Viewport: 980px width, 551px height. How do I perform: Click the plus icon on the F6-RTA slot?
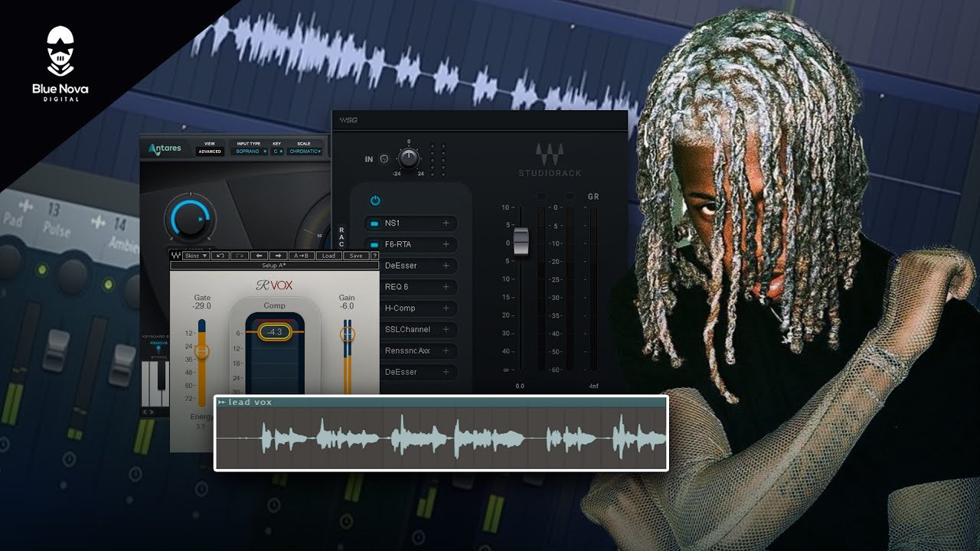pos(446,245)
